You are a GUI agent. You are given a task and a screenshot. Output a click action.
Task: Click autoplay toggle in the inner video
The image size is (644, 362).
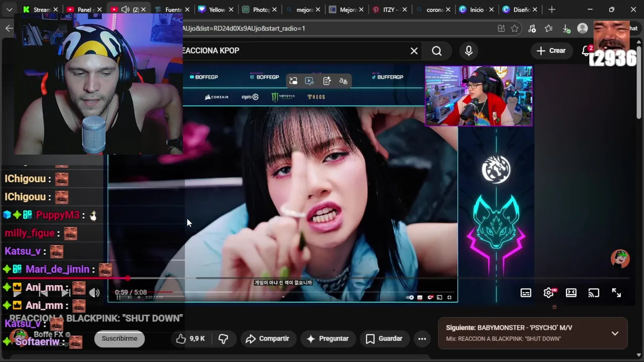coord(410,298)
